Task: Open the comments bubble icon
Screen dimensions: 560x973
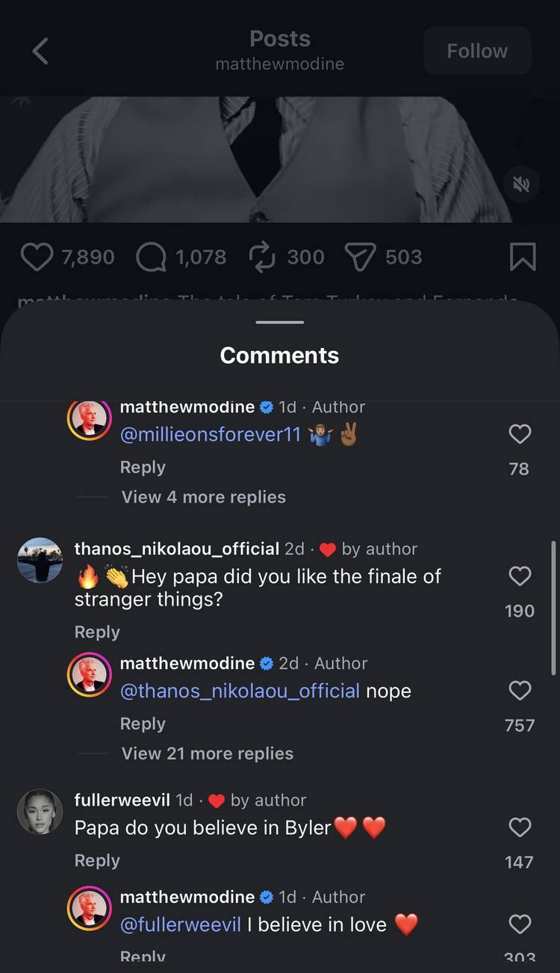Action: coord(152,256)
